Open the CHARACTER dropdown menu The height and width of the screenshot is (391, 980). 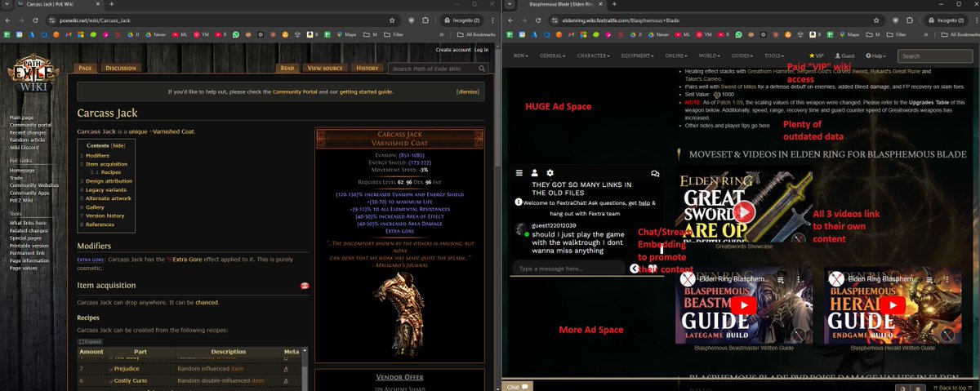click(594, 56)
